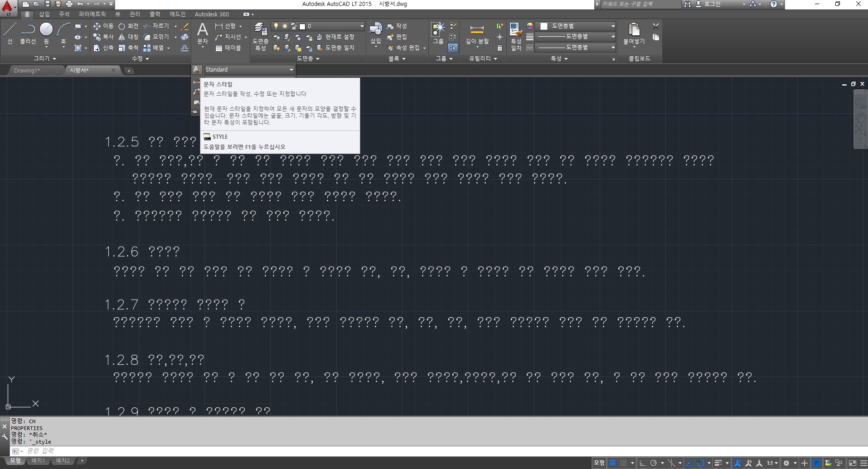Screen dimensions: 868x469
Task: Toggle object snap tracking in status bar
Action: click(689, 463)
